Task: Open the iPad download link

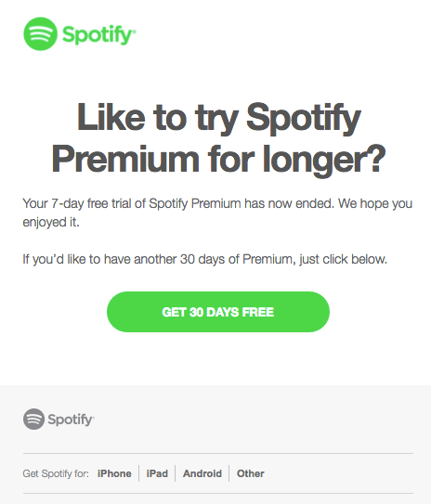Action: (x=157, y=473)
